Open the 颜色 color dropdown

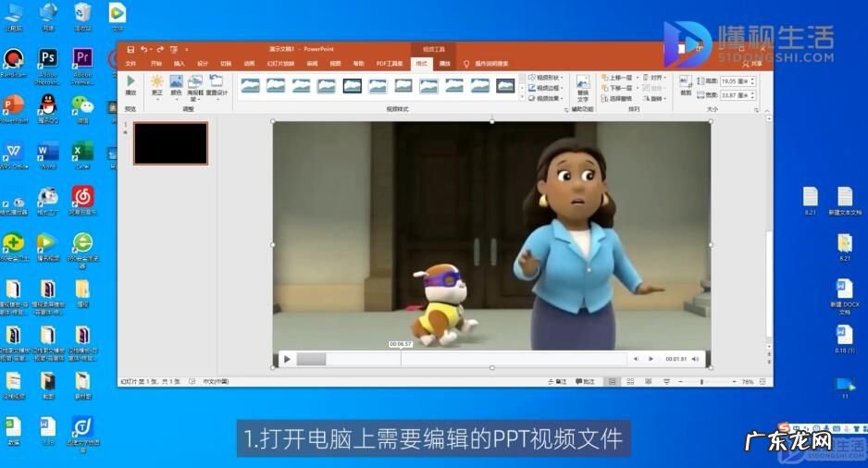[x=176, y=86]
